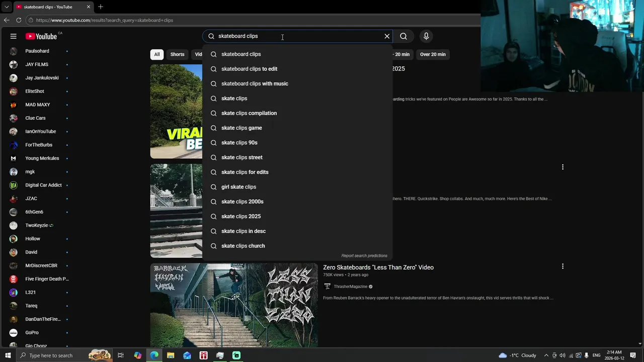Expand the browser tab search dropdown
Image resolution: width=644 pixels, height=362 pixels.
tap(7, 7)
